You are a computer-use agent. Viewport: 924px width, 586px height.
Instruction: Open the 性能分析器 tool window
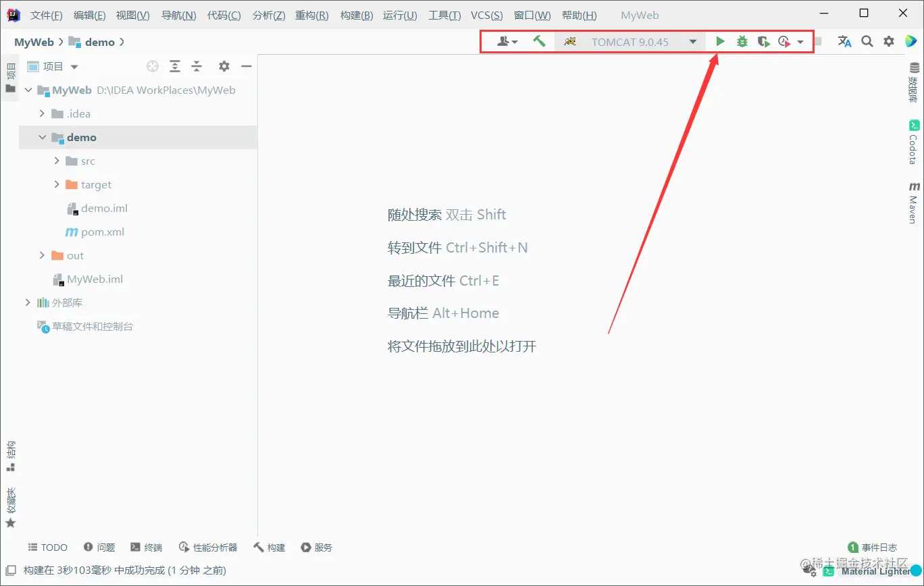pos(208,548)
